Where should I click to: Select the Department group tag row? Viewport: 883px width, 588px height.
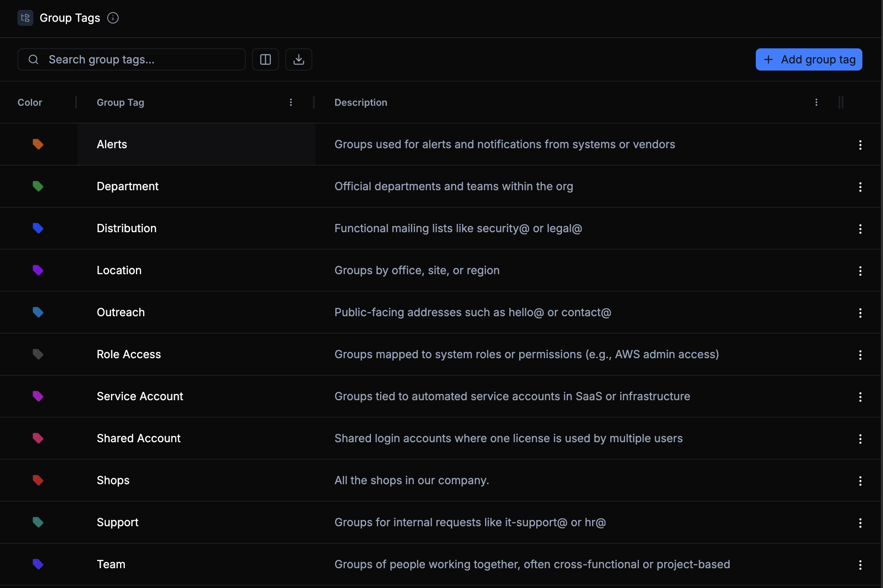pos(128,186)
